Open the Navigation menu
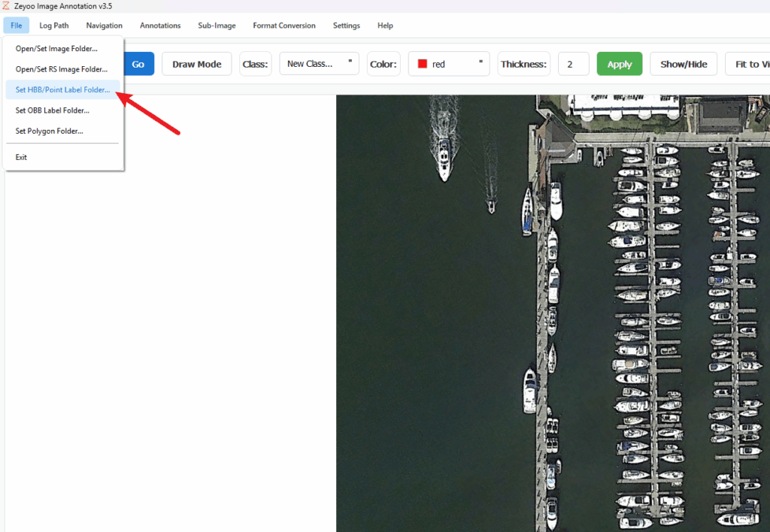Viewport: 770px width, 532px height. coord(104,26)
